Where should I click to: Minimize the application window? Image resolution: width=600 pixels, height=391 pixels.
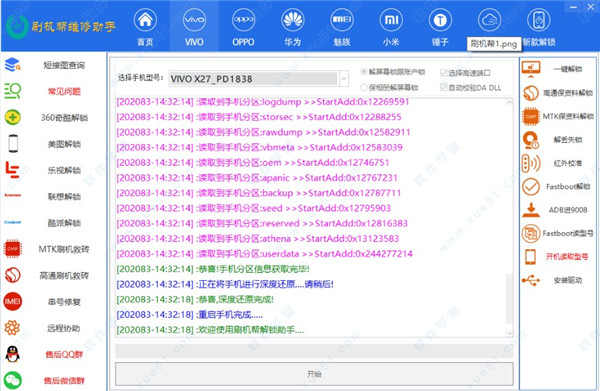click(573, 7)
